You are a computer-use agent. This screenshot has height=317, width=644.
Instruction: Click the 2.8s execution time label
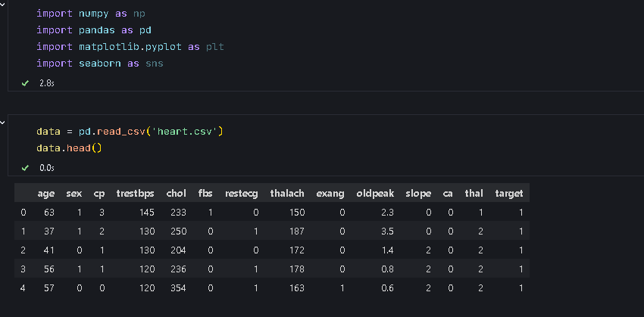tap(47, 83)
